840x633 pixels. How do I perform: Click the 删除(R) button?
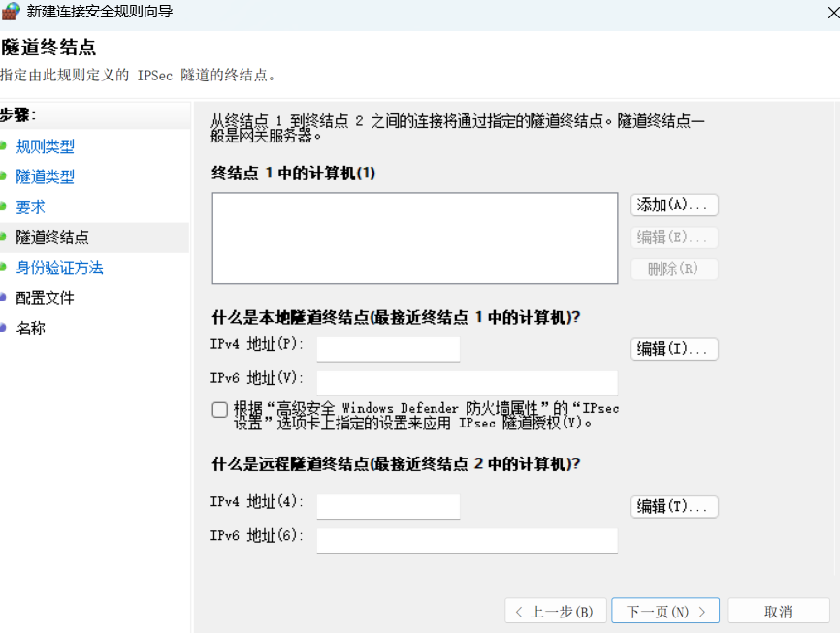tap(674, 269)
